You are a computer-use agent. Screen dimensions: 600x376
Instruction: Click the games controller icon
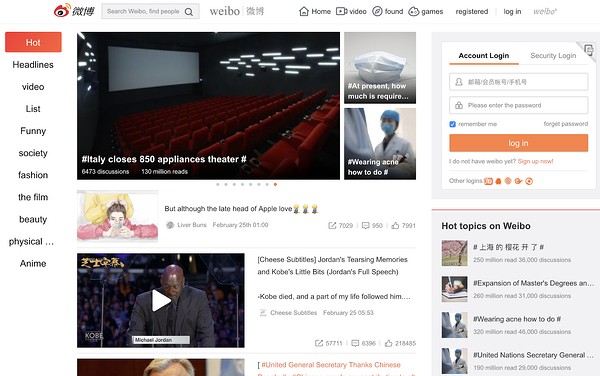coord(414,11)
